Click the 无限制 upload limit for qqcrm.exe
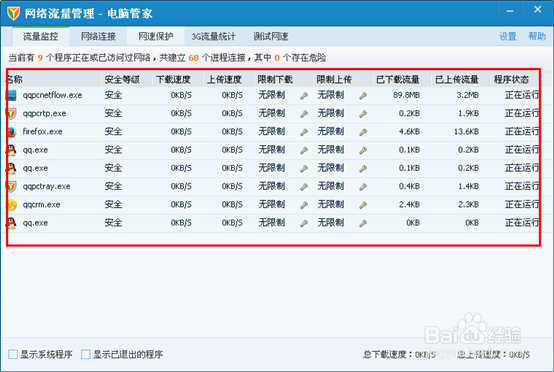This screenshot has width=554, height=372. coord(330,204)
